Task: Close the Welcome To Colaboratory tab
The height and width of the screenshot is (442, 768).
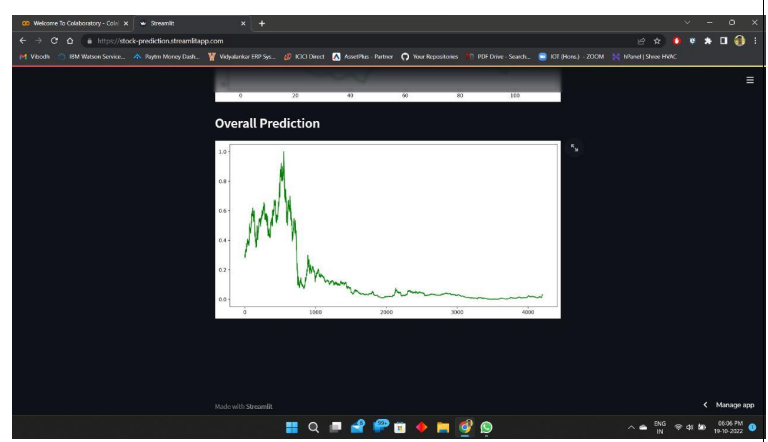Action: tap(126, 24)
